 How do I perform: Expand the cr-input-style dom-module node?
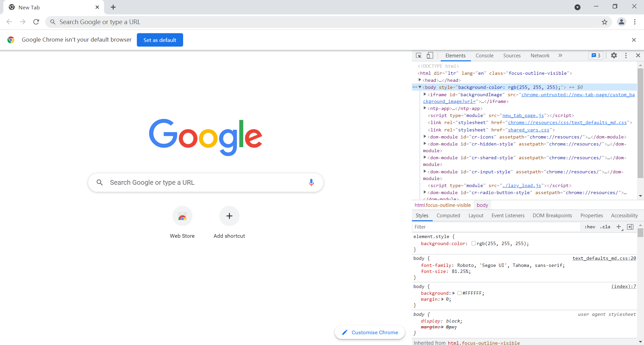click(425, 171)
